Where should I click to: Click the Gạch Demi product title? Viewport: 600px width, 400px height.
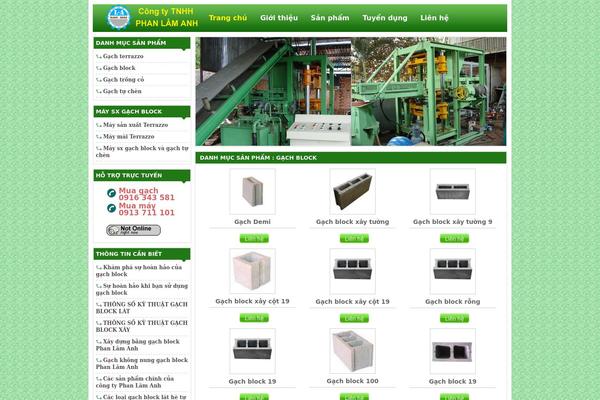(252, 222)
